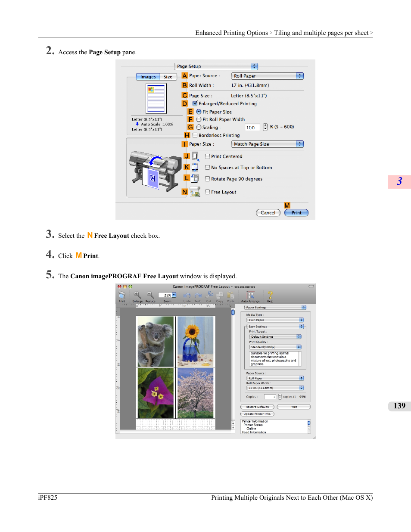Select the Scaling radio button
This screenshot has height=532, width=411.
pyautogui.click(x=199, y=127)
